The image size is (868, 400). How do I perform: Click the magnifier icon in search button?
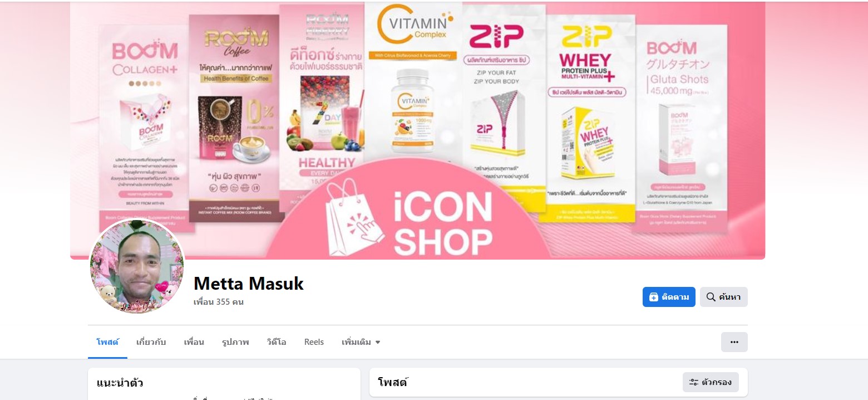click(711, 297)
